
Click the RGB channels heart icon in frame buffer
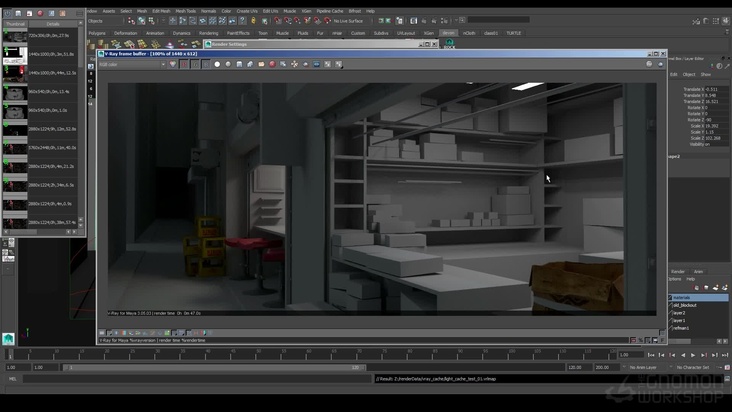pos(173,64)
